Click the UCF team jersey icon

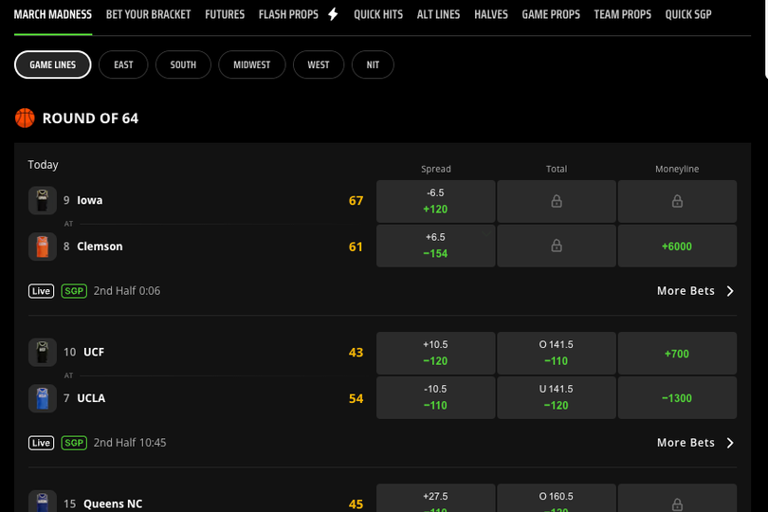click(43, 352)
